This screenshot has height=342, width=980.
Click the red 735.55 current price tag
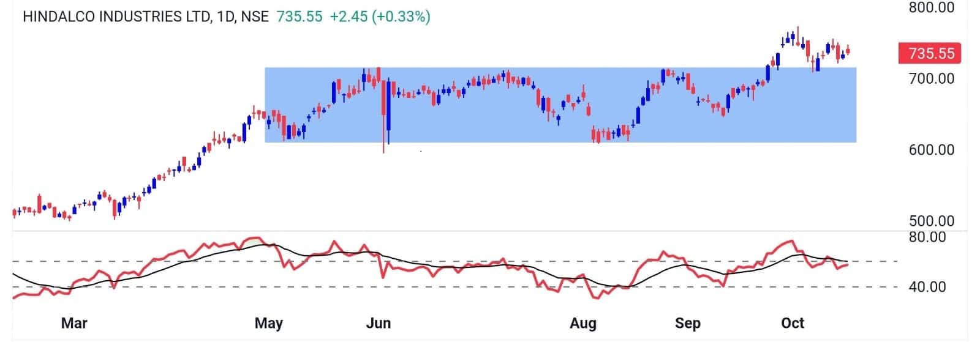click(x=930, y=54)
